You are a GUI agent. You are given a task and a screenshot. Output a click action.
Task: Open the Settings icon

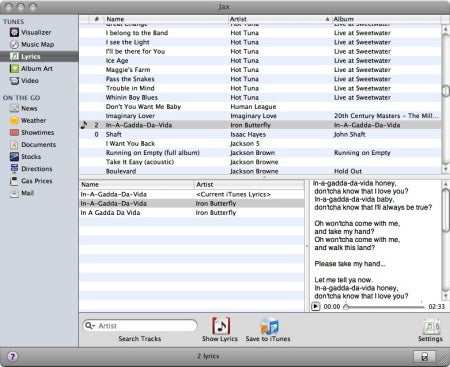click(x=431, y=327)
